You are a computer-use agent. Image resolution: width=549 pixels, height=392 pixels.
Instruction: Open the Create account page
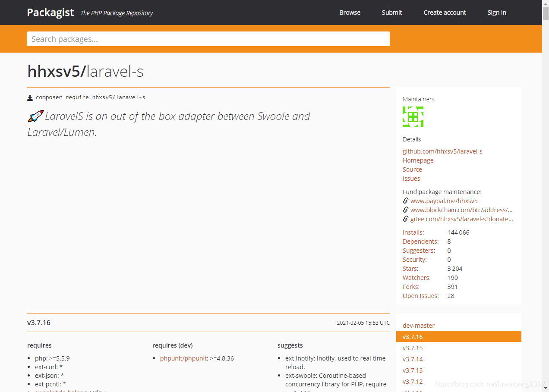point(445,13)
